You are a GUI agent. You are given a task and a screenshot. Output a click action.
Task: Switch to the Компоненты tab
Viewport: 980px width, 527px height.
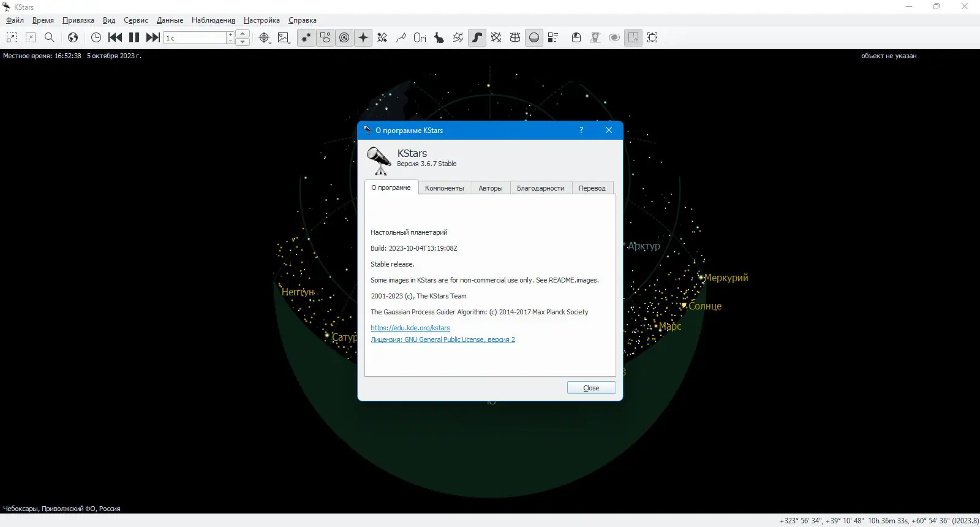(445, 188)
